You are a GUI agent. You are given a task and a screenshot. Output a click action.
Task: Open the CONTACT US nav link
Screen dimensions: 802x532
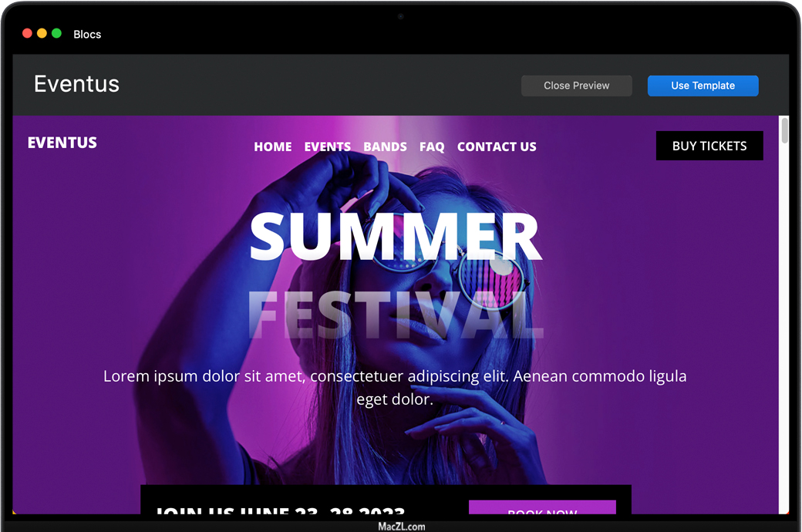(x=497, y=146)
